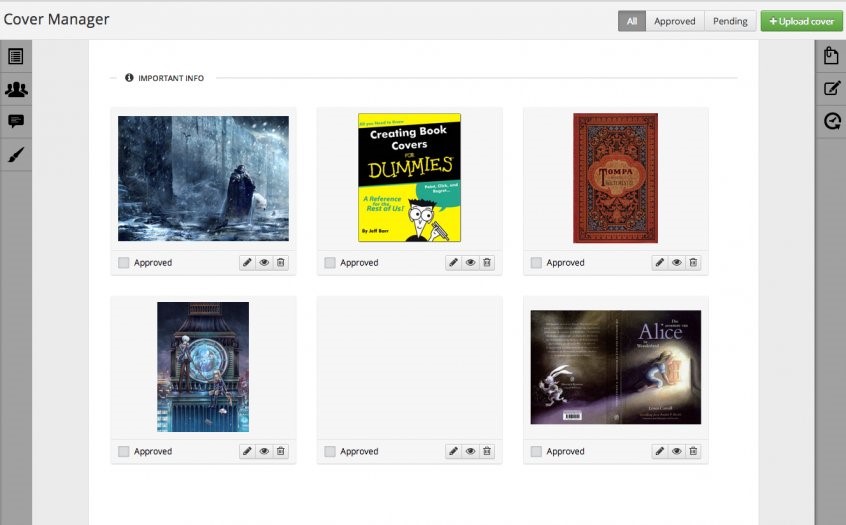Open the list view icon in left sidebar
This screenshot has height=525, width=846.
(x=16, y=56)
